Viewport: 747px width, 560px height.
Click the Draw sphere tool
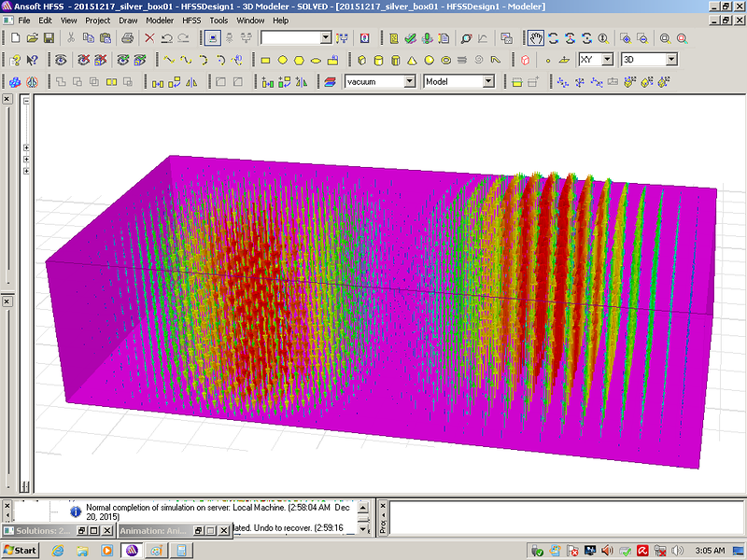coord(429,60)
